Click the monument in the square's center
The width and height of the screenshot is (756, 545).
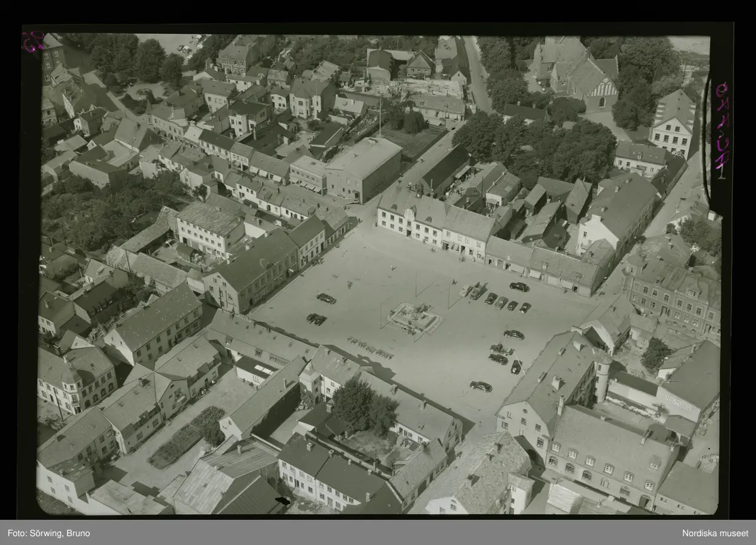414,316
